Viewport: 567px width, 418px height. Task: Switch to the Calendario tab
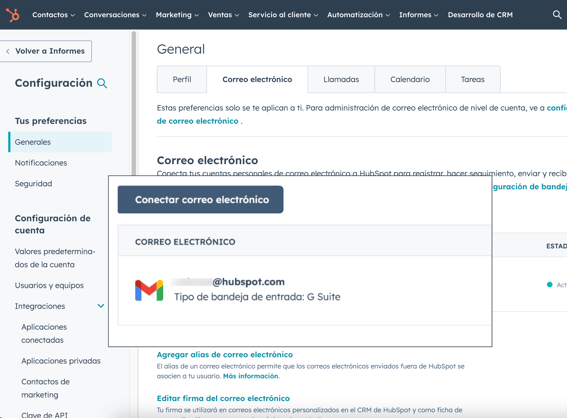pyautogui.click(x=410, y=79)
